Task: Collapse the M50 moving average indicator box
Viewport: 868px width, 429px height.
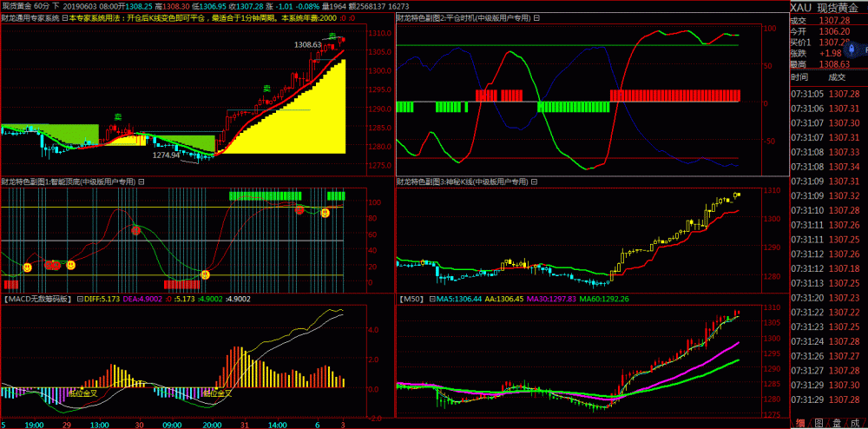Action: click(x=431, y=299)
